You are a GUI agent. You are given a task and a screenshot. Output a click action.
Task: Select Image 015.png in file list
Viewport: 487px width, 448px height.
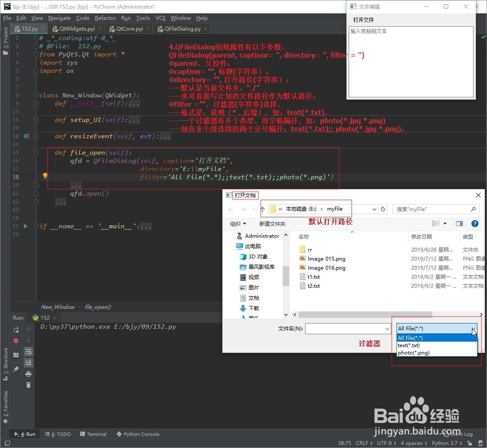click(326, 259)
